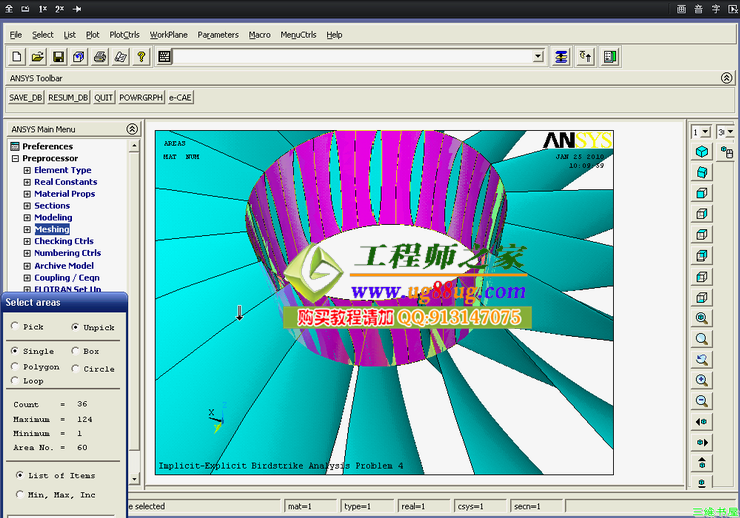Click the Pan Model Left icon
740x518 pixels.
702,421
